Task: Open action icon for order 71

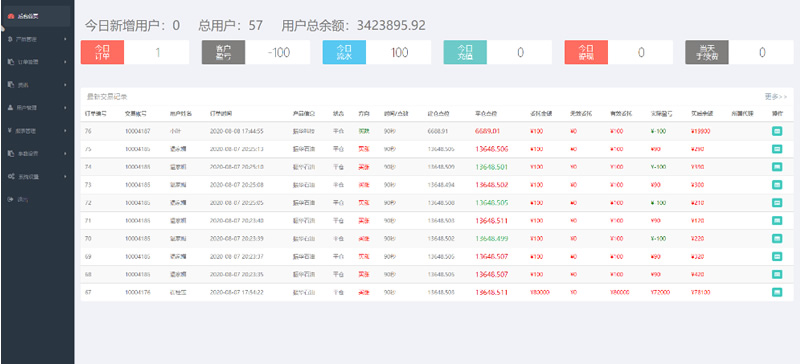Action: click(x=777, y=221)
